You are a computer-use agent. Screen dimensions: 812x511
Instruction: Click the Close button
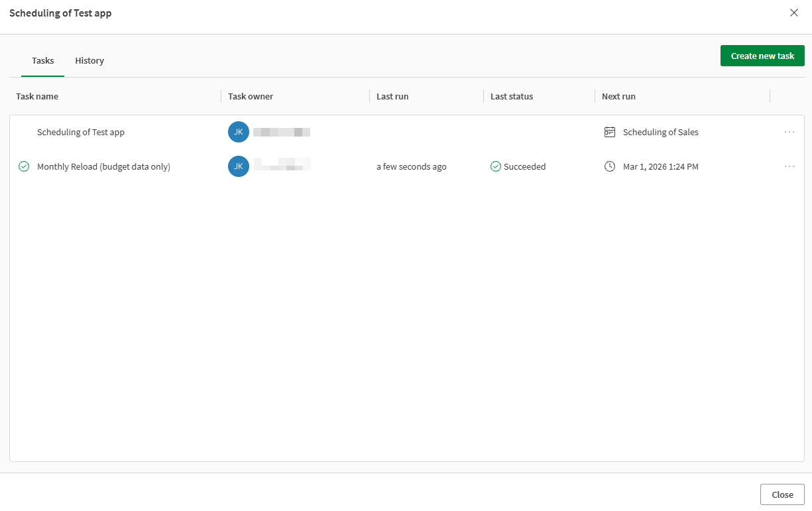(x=782, y=494)
